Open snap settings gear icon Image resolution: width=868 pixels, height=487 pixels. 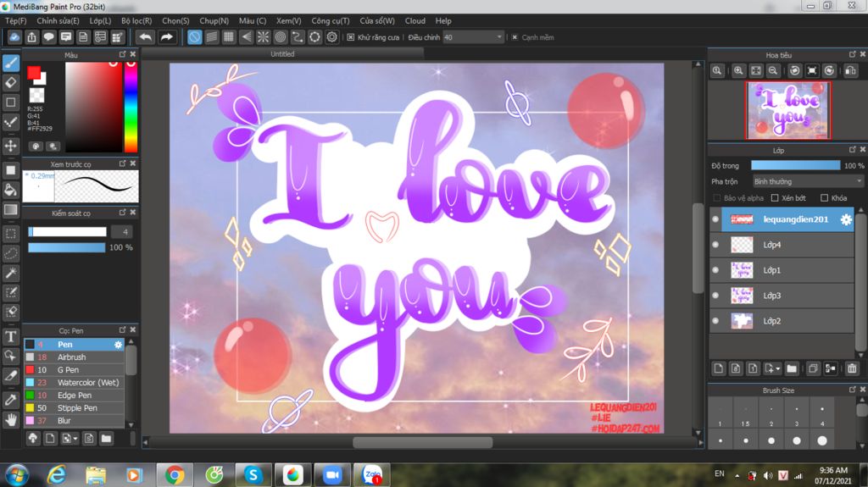331,37
